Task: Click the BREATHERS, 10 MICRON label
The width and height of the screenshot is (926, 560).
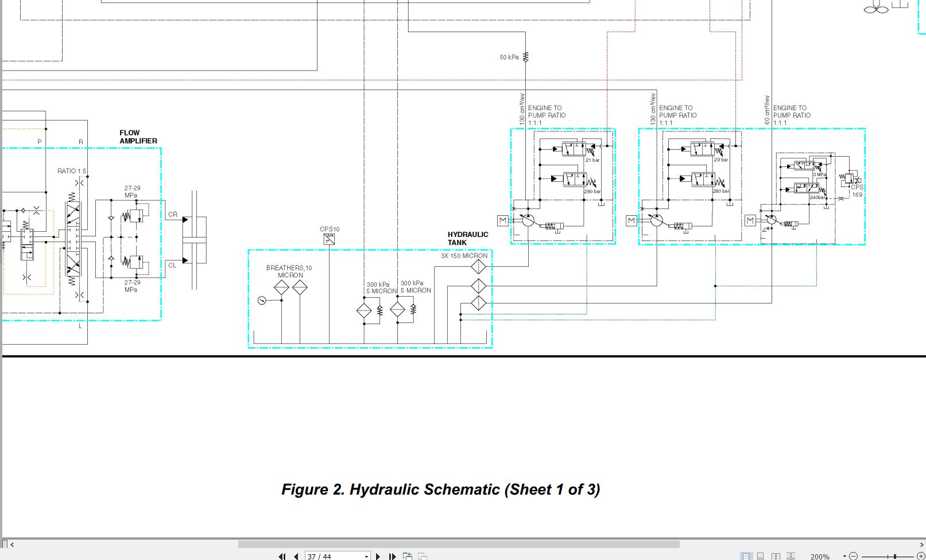Action: coord(289,271)
